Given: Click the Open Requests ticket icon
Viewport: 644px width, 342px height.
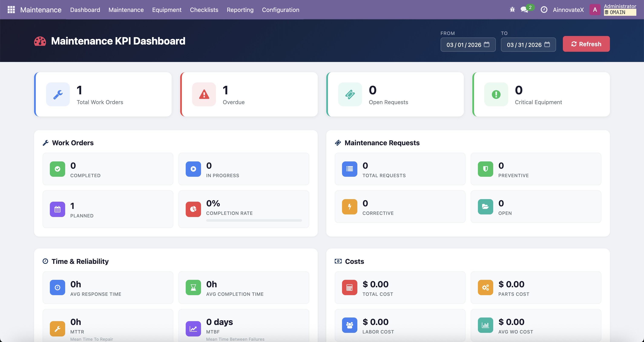Looking at the screenshot, I should 350,95.
